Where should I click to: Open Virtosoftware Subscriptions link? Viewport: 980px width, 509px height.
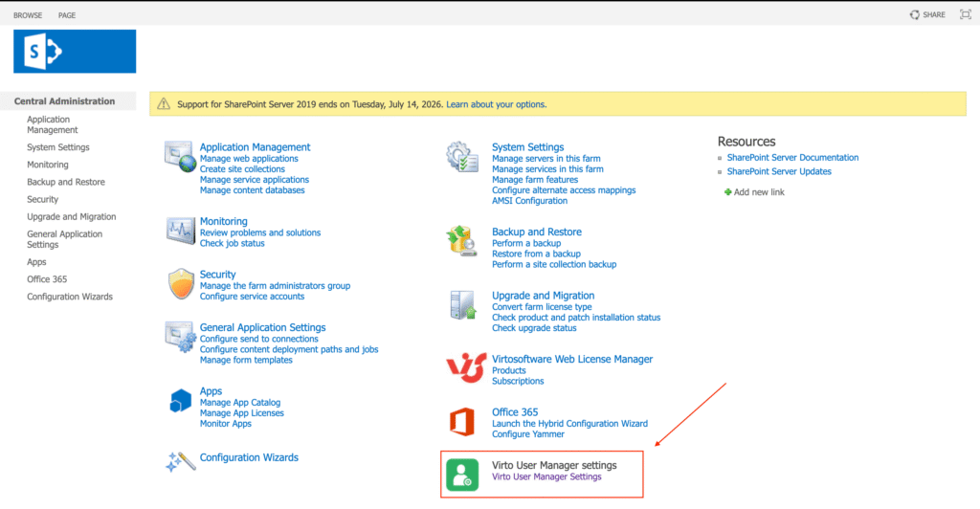point(518,382)
